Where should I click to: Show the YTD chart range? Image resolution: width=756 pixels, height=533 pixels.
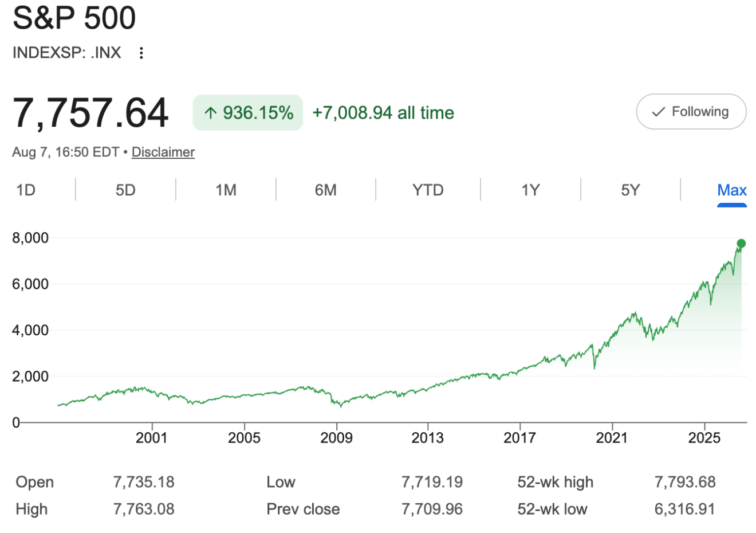428,190
